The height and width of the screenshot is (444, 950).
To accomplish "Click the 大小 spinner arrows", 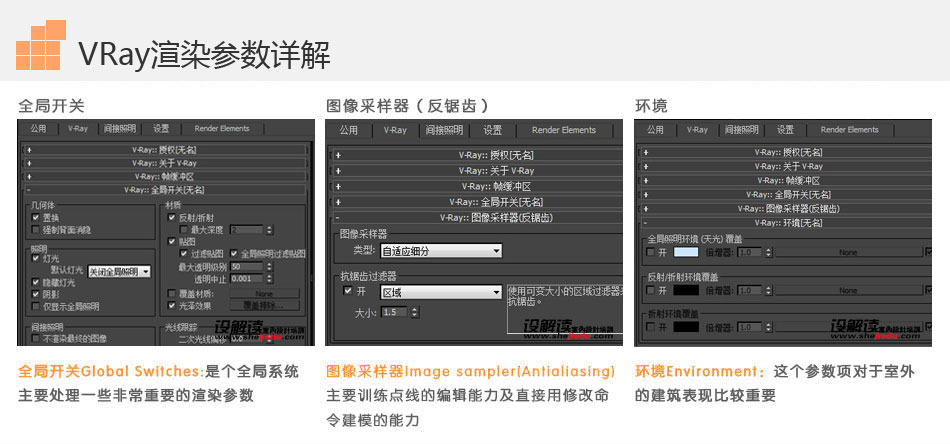I will click(414, 313).
